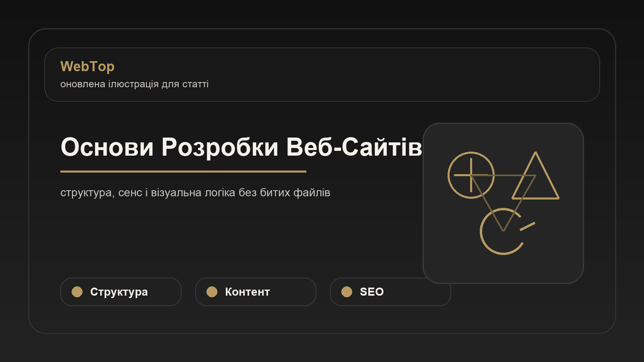
Task: Select the SEO pill
Action: click(390, 292)
